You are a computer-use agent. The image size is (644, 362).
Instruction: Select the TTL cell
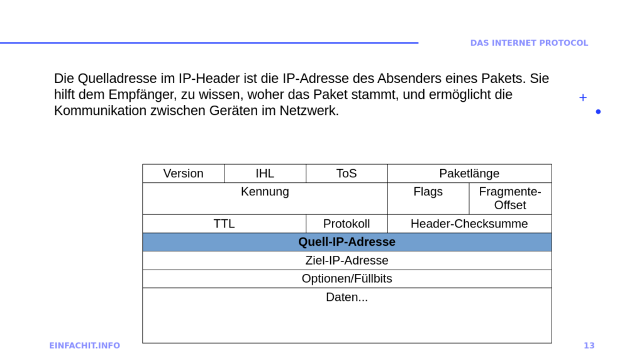point(225,224)
